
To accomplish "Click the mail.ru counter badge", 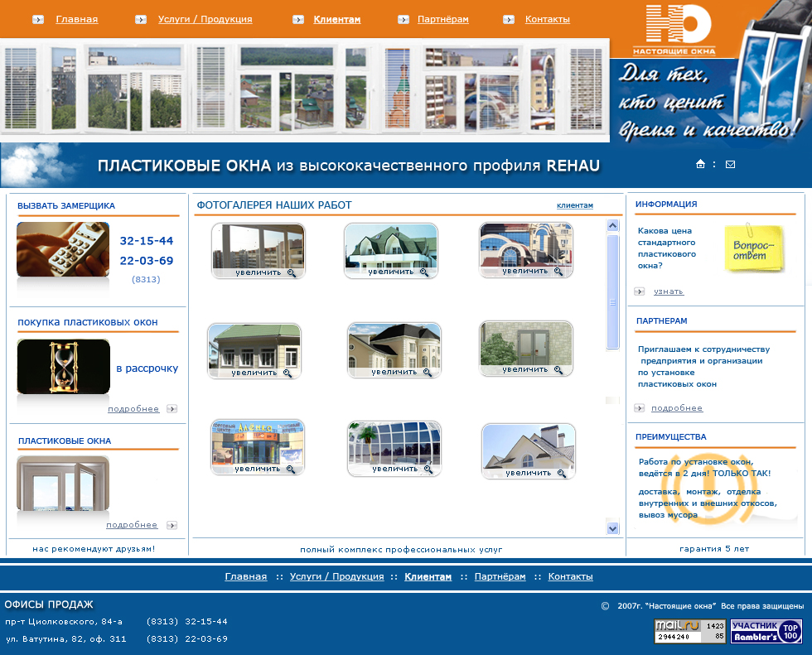I will [x=689, y=631].
